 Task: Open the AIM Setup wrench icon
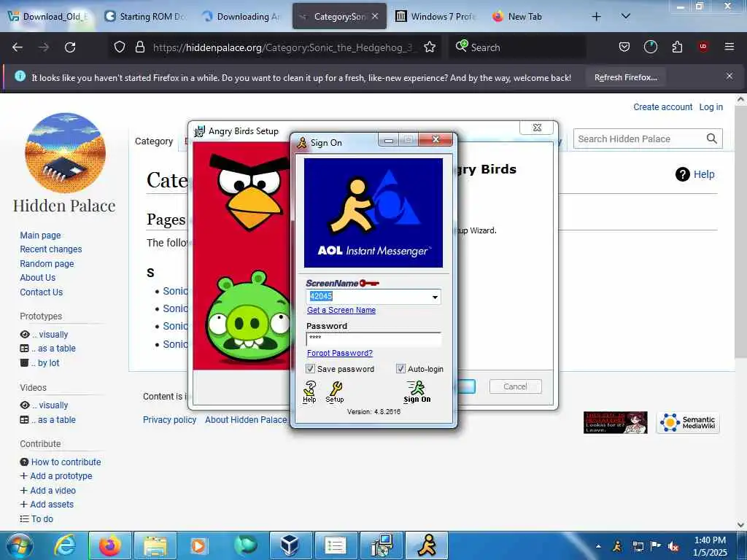[x=335, y=392]
